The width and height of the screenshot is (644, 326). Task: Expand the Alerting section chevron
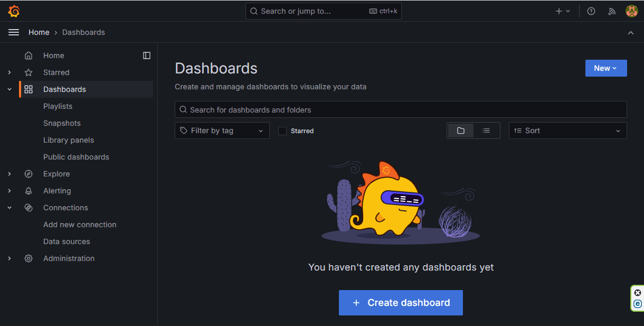pyautogui.click(x=10, y=191)
